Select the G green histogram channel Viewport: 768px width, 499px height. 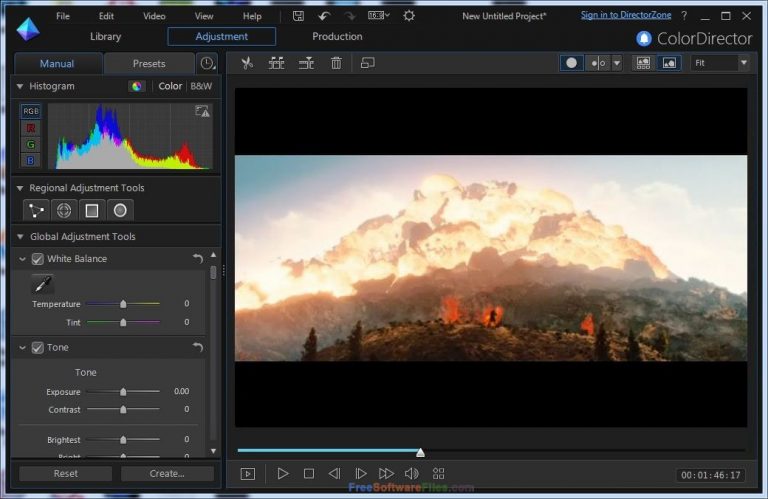30,144
